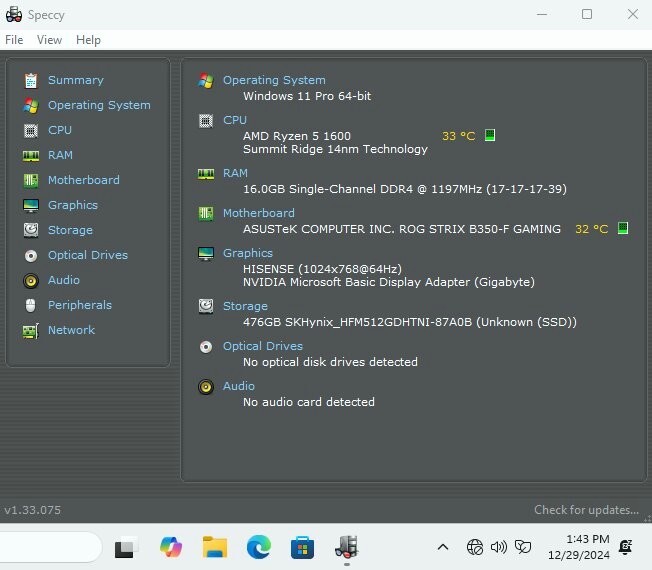The width and height of the screenshot is (652, 570).
Task: Click the 33 °C CPU temperature value
Action: 458,136
